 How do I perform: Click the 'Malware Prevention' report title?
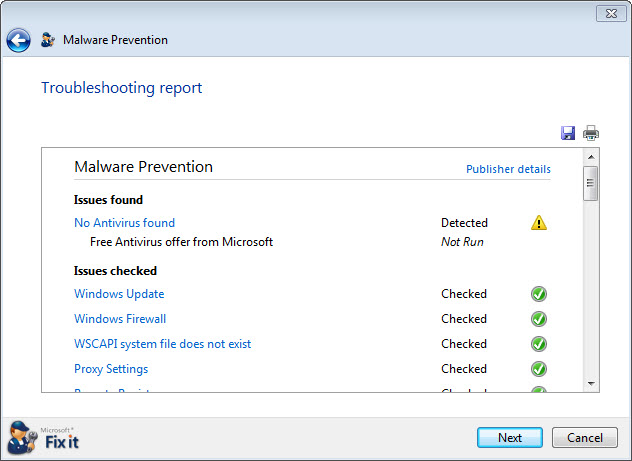[143, 167]
